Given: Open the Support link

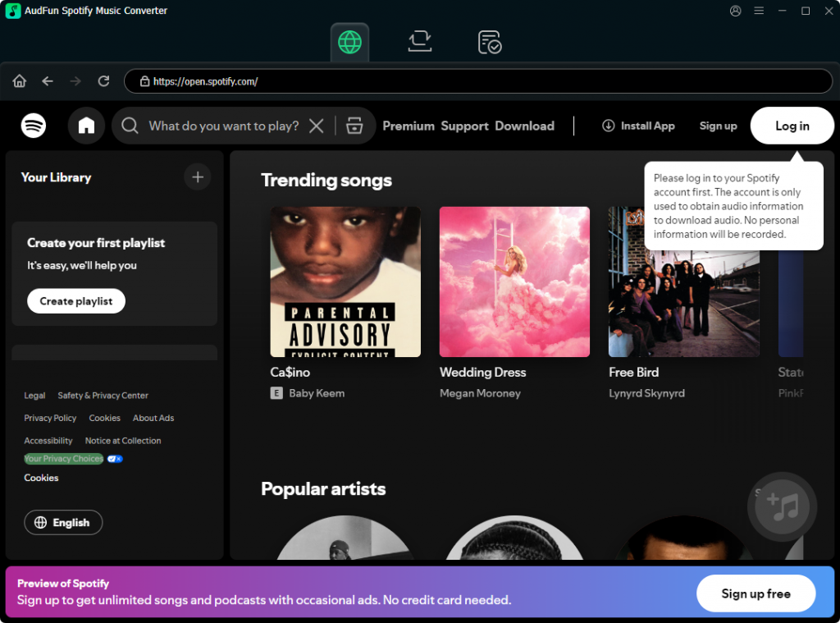Looking at the screenshot, I should coord(464,126).
